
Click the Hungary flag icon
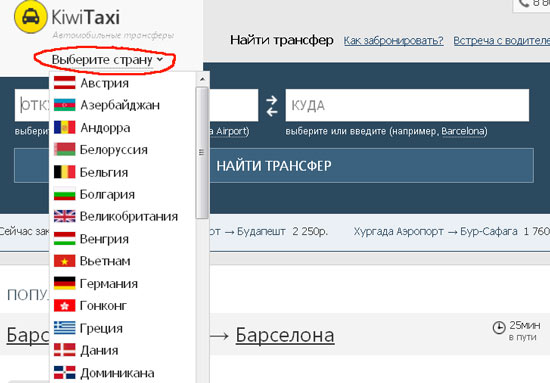coord(65,239)
